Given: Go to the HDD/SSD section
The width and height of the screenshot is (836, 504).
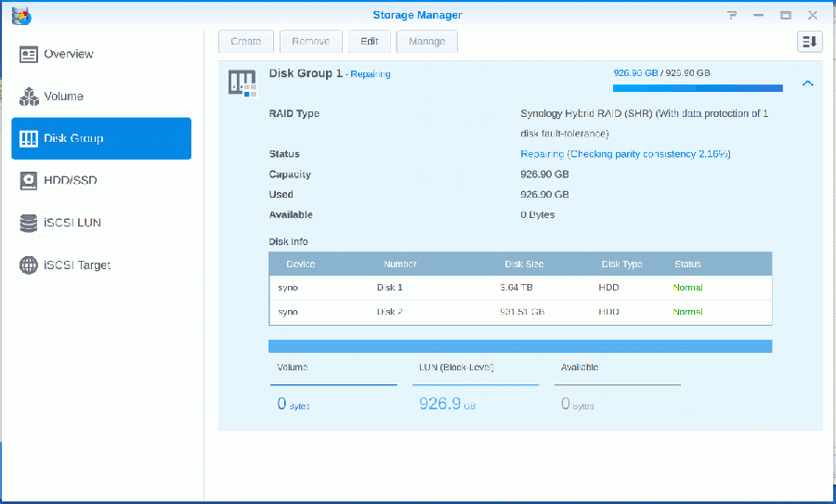Looking at the screenshot, I should click(100, 180).
